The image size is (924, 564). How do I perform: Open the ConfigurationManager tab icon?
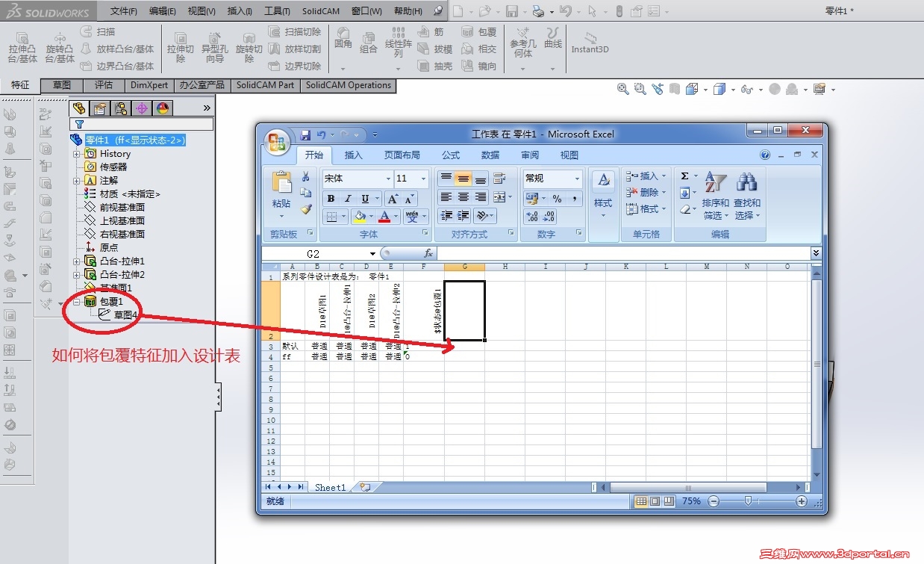tap(121, 108)
